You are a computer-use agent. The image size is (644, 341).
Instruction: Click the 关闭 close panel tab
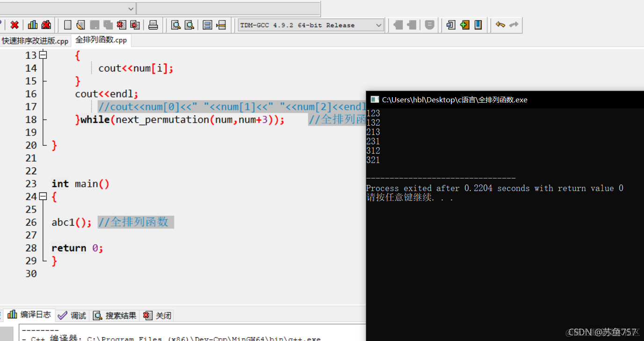click(158, 316)
